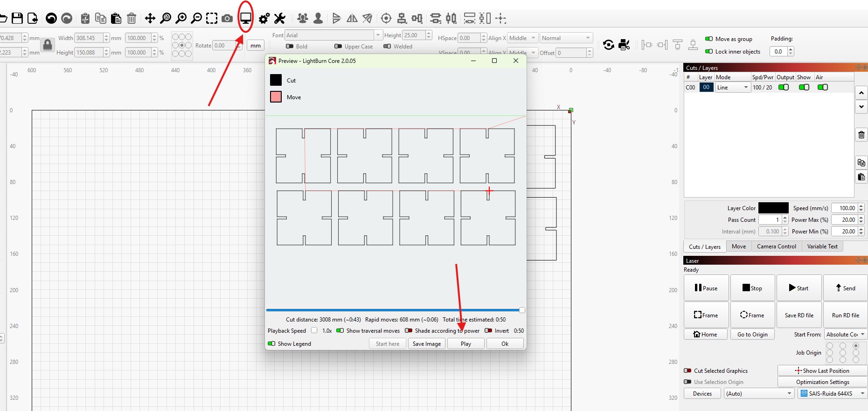Increase Speed (mm/s) value with stepper
Screen dimensions: 868x411
coord(861,206)
